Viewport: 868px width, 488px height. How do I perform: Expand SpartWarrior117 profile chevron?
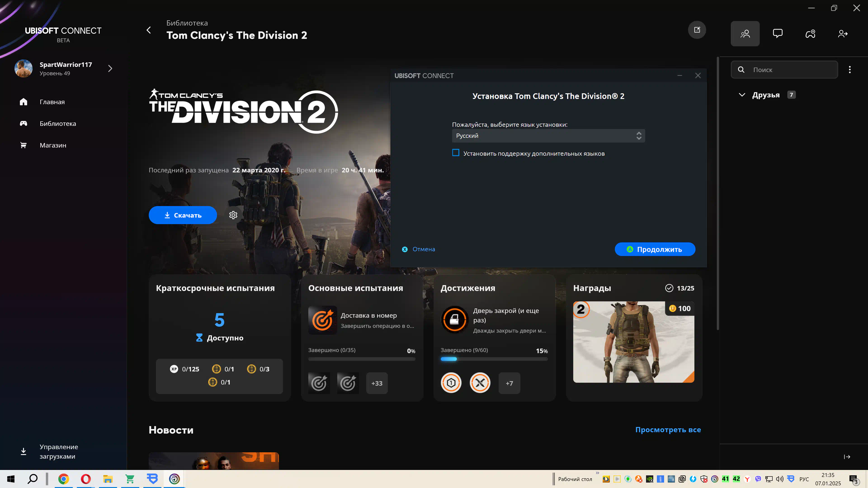pyautogui.click(x=110, y=68)
